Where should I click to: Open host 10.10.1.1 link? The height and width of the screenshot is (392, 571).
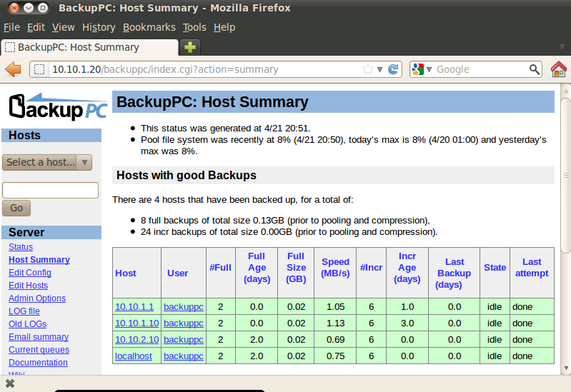coord(134,307)
